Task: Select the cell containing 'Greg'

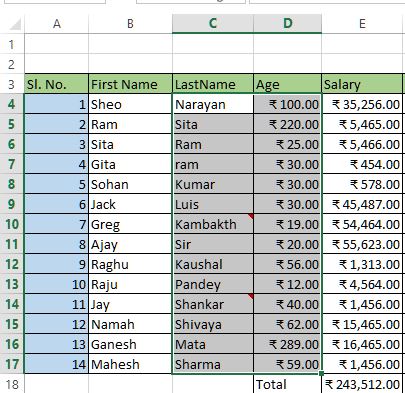Action: (x=131, y=224)
